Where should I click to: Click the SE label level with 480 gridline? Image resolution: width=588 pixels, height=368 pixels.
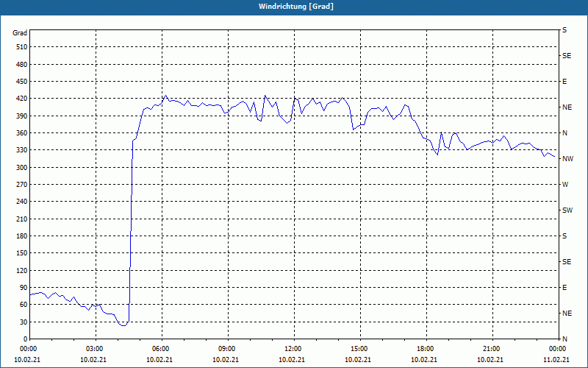click(x=567, y=56)
